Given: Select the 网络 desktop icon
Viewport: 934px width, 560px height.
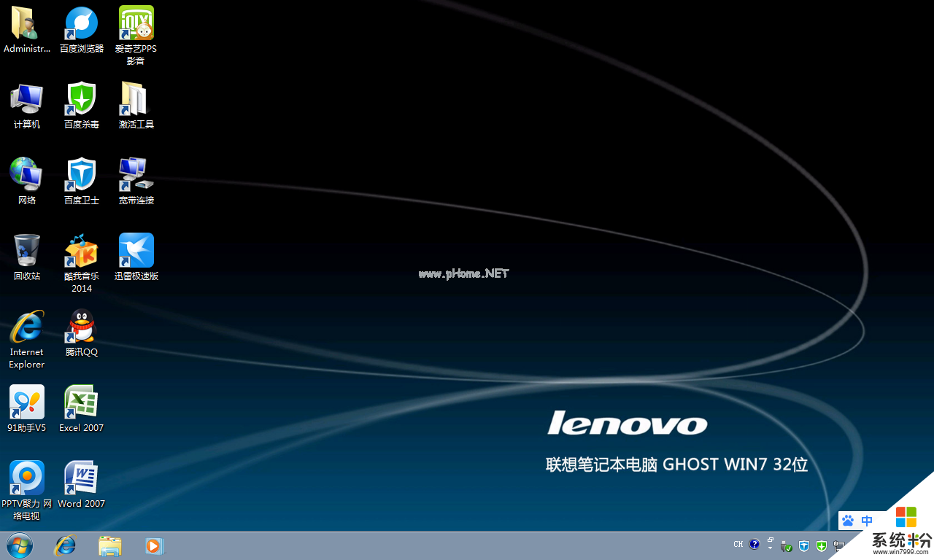Looking at the screenshot, I should pyautogui.click(x=27, y=182).
